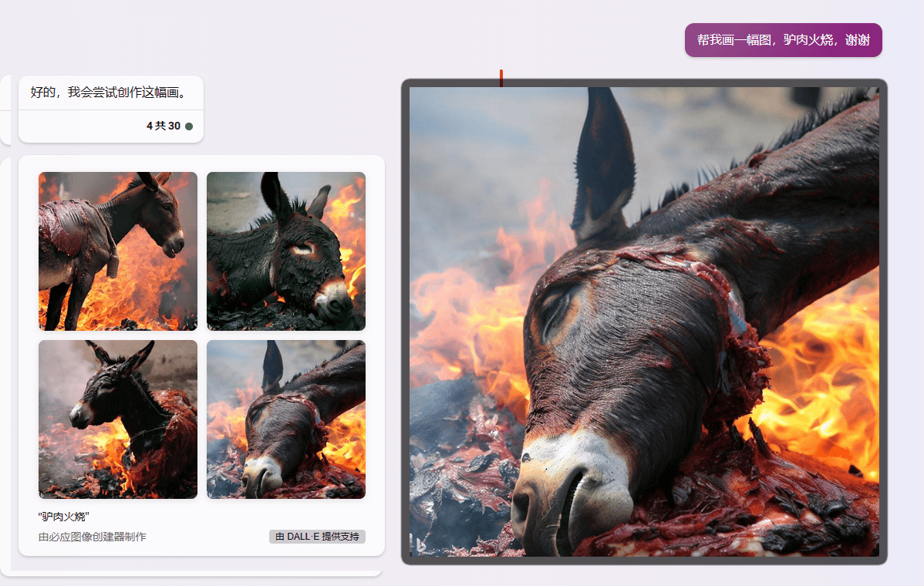Click the green status dot beside 30
The width and height of the screenshot is (924, 586).
coord(188,126)
